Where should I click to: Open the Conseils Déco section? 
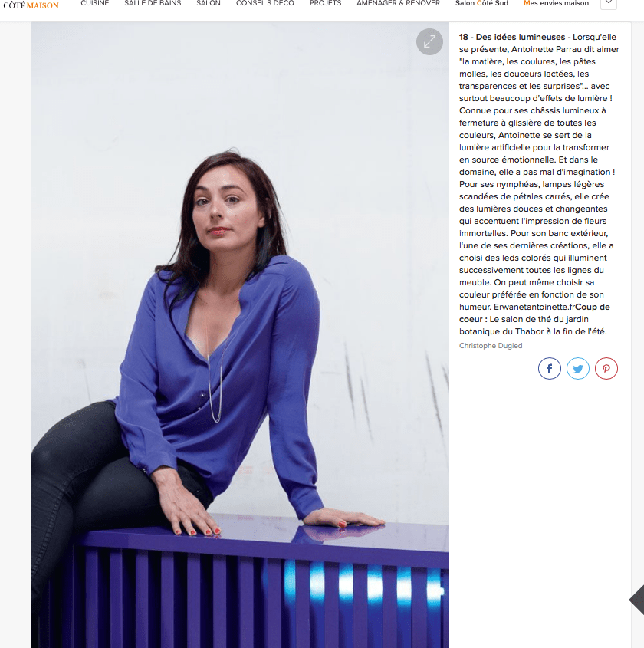pyautogui.click(x=264, y=3)
